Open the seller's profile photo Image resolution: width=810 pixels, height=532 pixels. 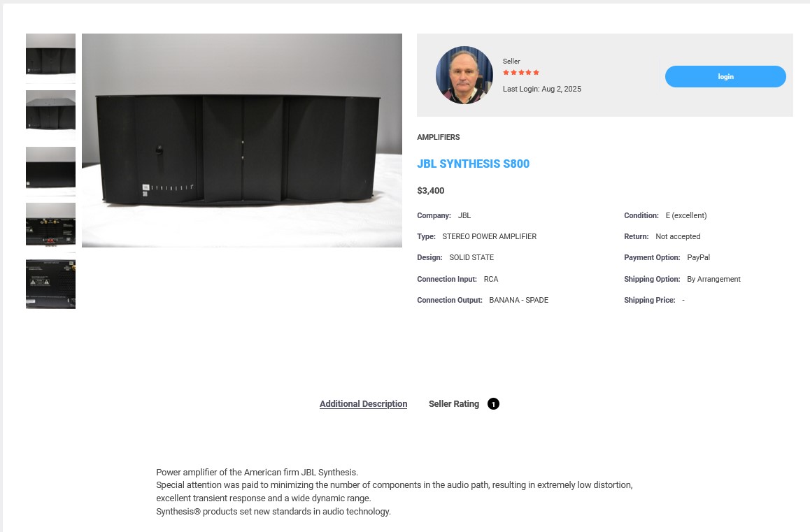[x=464, y=76]
